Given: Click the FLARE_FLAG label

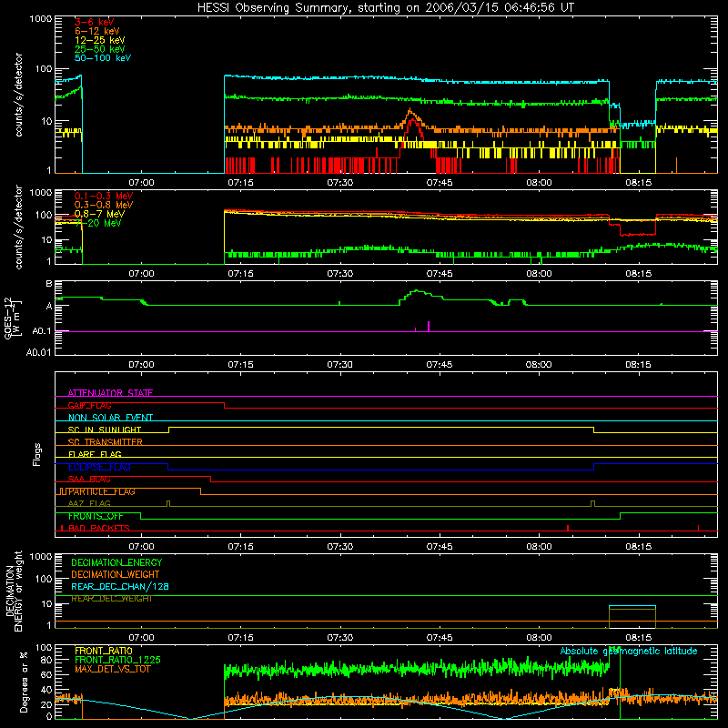Looking at the screenshot, I should tap(95, 454).
